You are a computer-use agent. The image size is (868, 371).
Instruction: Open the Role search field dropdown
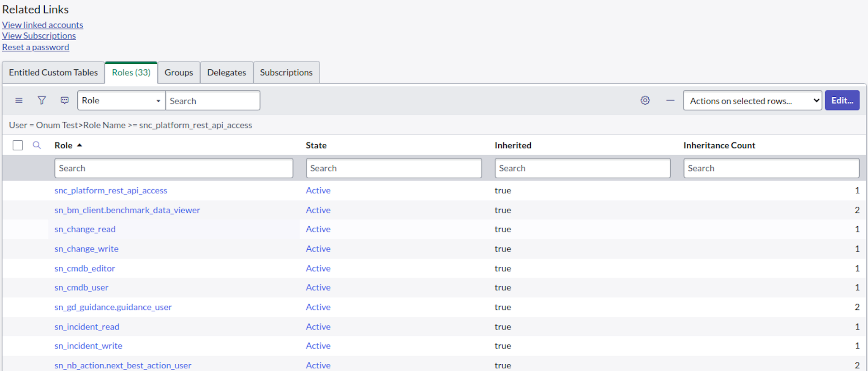[122, 100]
